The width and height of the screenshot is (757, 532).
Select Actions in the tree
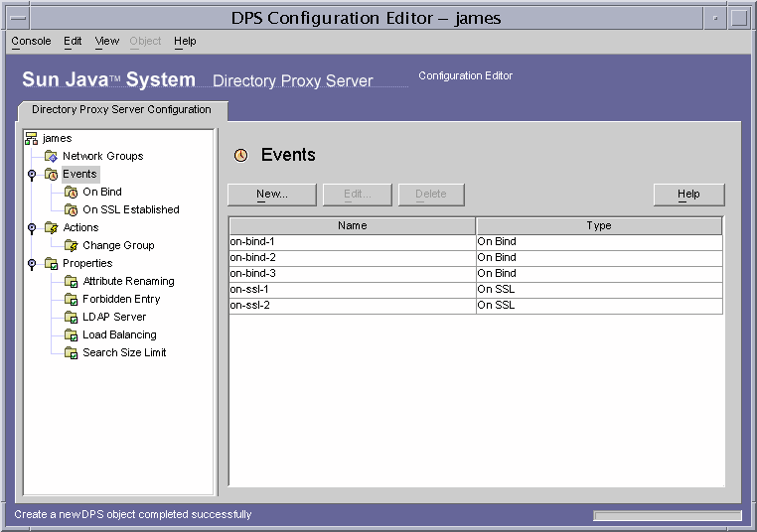coord(80,227)
